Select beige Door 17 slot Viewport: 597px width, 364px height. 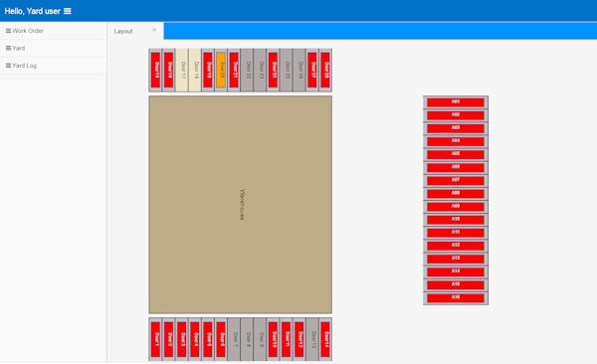(x=182, y=70)
